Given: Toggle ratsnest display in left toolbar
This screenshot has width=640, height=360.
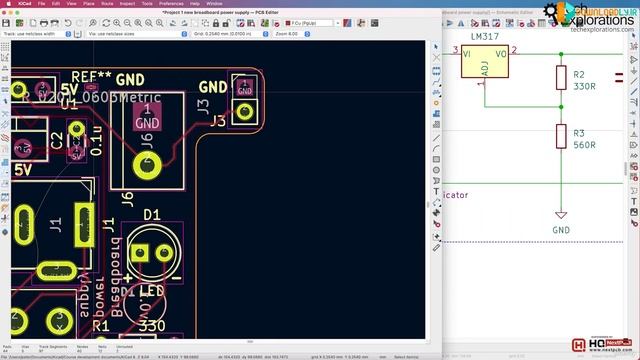Looking at the screenshot, I should pyautogui.click(x=5, y=113).
